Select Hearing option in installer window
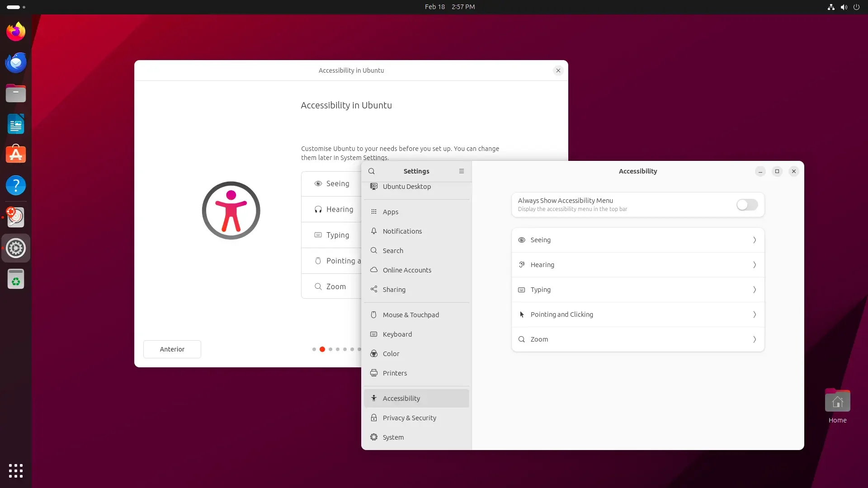868x488 pixels. (x=331, y=210)
